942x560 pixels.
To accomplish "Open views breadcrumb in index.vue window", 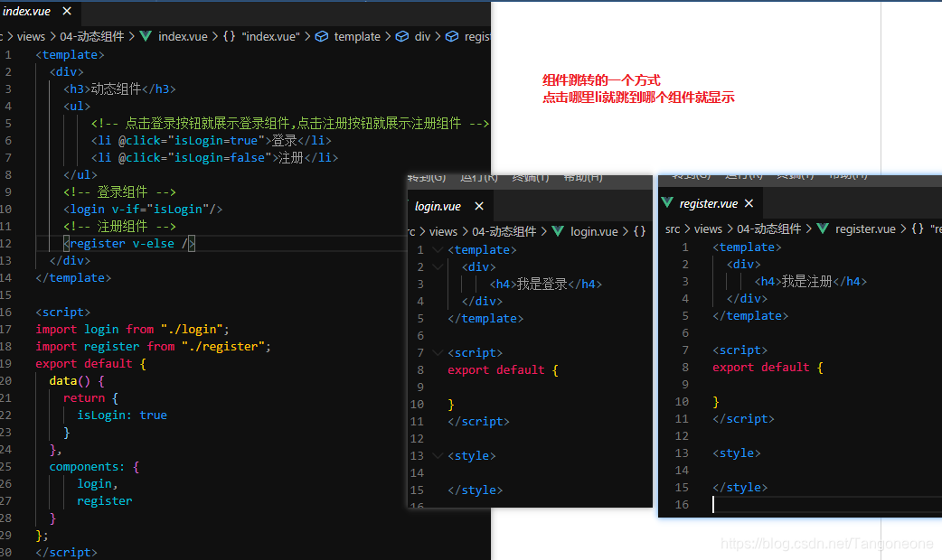I will coord(31,36).
